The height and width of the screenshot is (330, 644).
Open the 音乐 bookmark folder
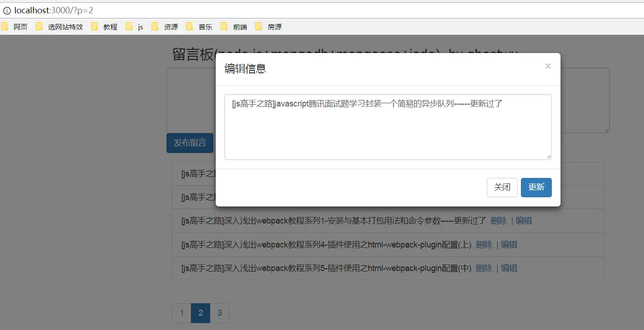coord(200,27)
